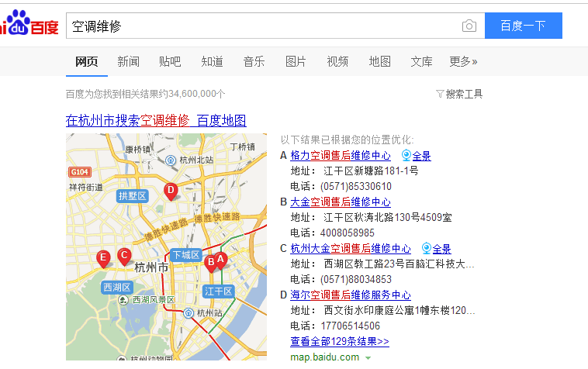Open the 在杭州市搜索空调维修 百度地图 link
Image resolution: width=588 pixels, height=369 pixels.
(x=156, y=120)
